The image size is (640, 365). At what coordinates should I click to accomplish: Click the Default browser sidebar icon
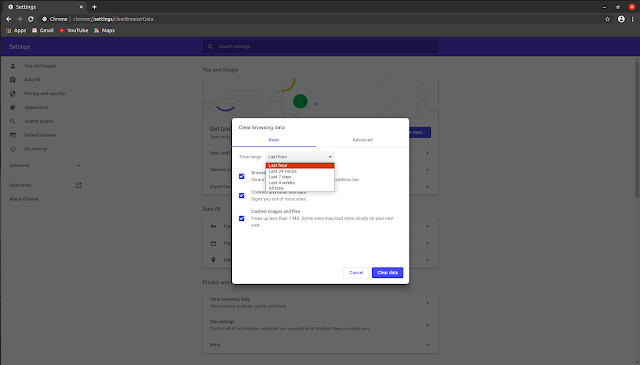pyautogui.click(x=13, y=135)
